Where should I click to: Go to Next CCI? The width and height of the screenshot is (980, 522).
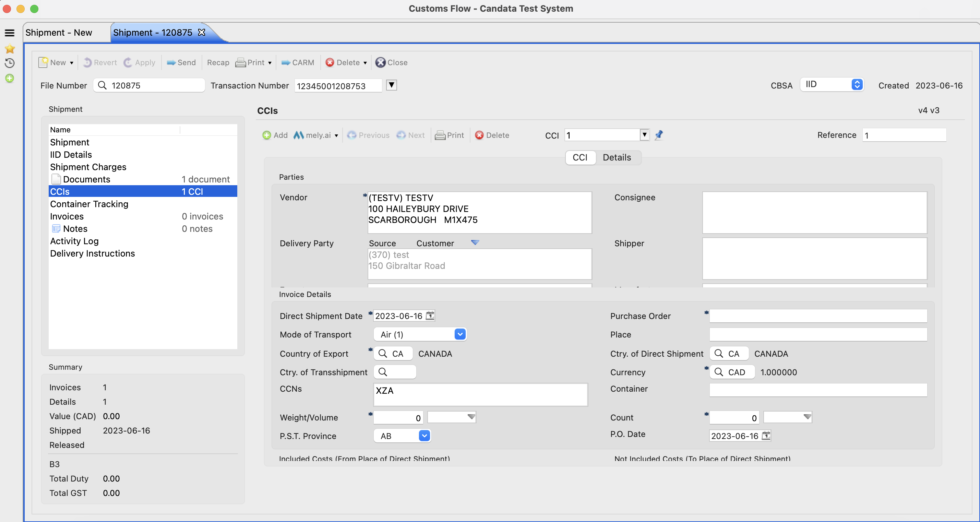(410, 135)
